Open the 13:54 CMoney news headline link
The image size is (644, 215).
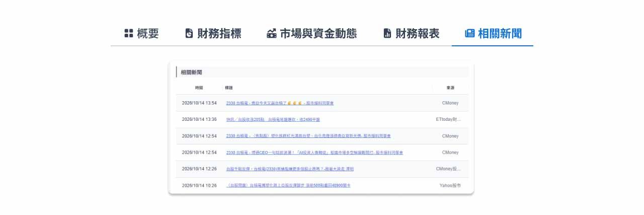coord(280,103)
